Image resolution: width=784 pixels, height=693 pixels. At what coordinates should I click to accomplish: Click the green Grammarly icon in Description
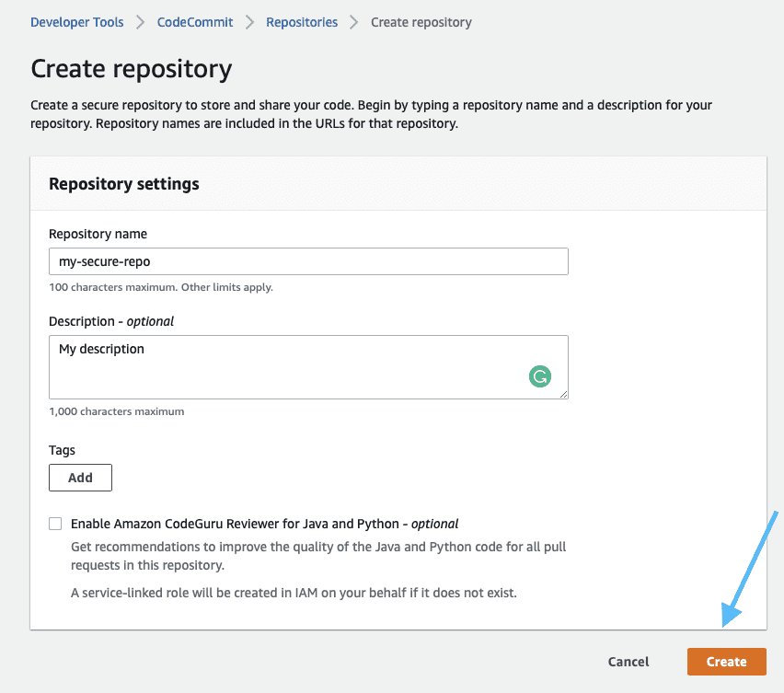click(540, 376)
